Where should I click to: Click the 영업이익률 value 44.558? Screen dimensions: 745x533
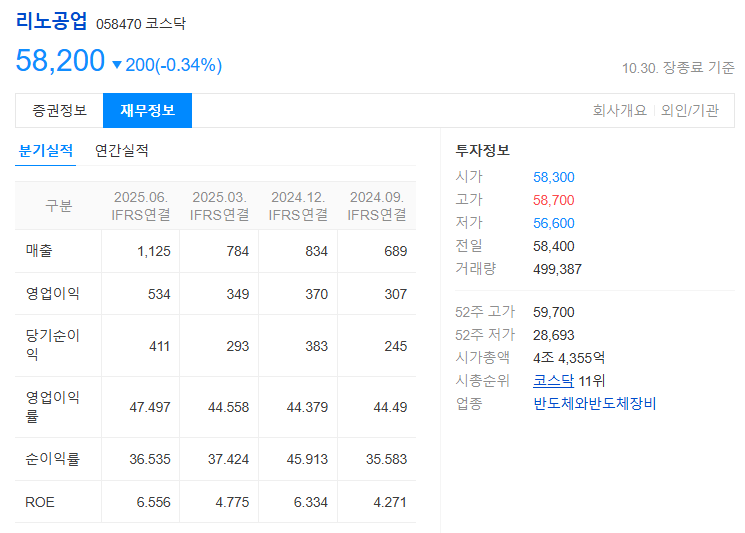(229, 407)
